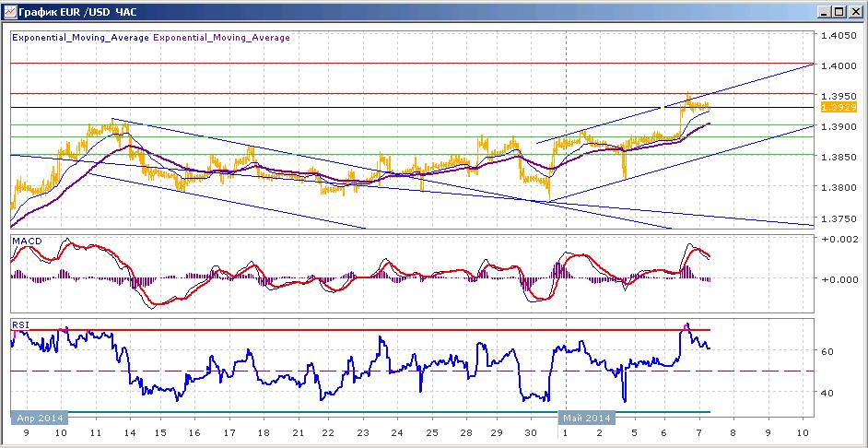Viewport: 868px width, 448px height.
Task: Click the 1.4000 price axis value
Action: [x=841, y=65]
